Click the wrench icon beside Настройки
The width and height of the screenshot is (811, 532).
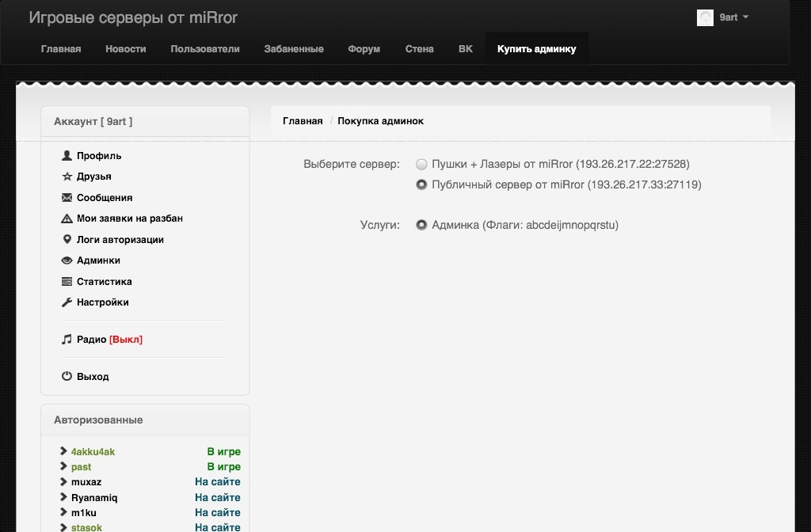pos(67,302)
